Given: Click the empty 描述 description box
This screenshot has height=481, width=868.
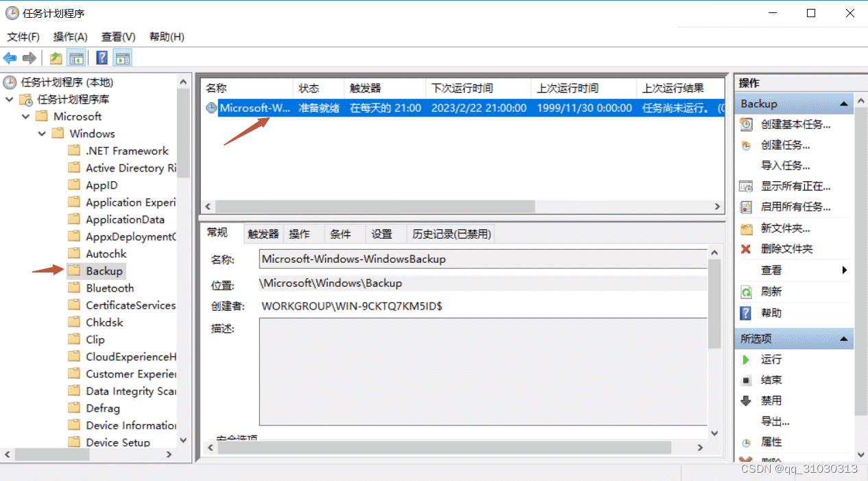Looking at the screenshot, I should (x=483, y=371).
